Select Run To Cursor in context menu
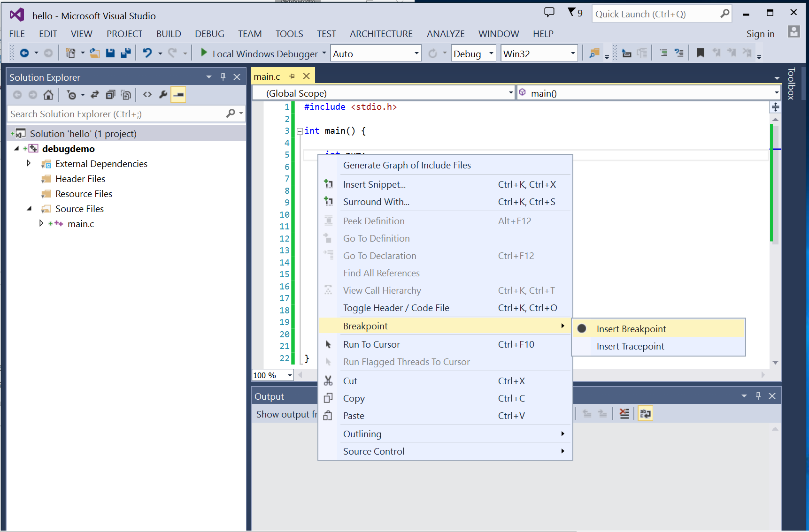809x532 pixels. click(445, 344)
